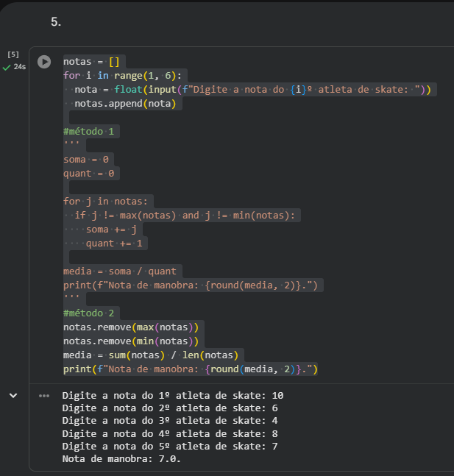The image size is (454, 476).
Task: Click the '5.' heading text cell
Action: [56, 22]
